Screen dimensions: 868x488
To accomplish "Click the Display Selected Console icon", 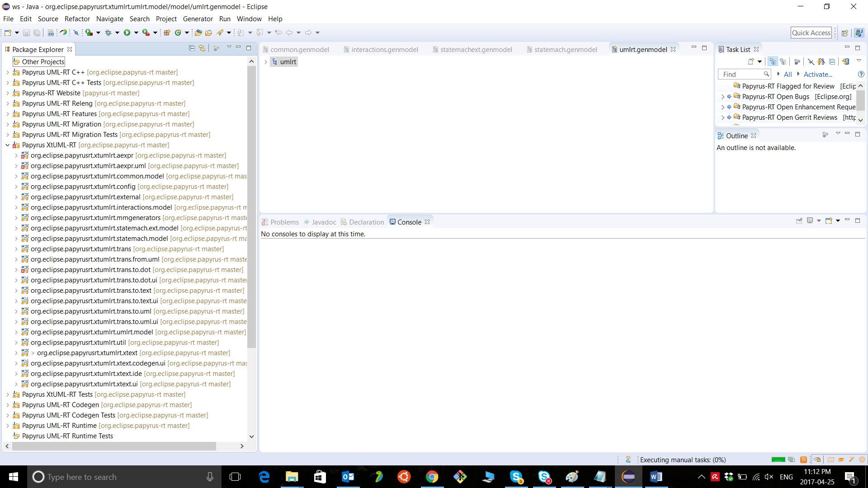I will point(810,221).
